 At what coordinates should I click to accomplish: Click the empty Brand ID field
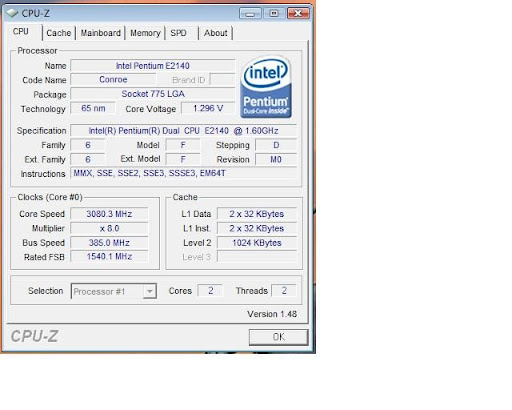223,80
